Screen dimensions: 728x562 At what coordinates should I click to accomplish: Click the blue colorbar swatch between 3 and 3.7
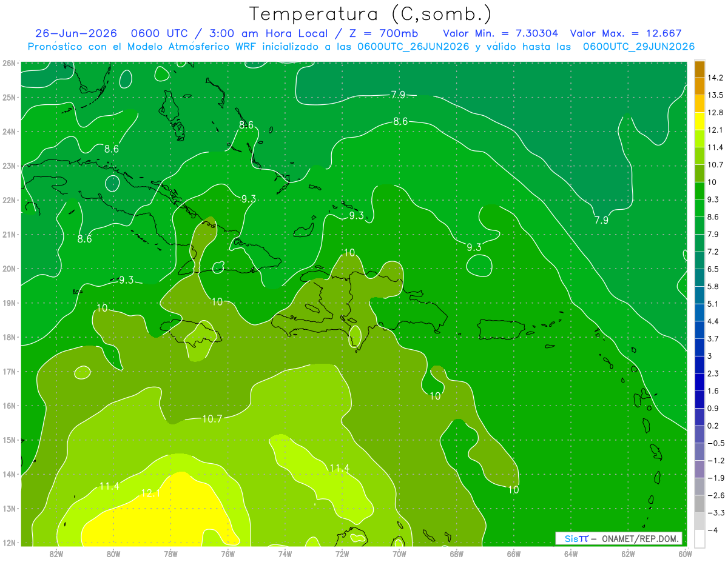[699, 347]
